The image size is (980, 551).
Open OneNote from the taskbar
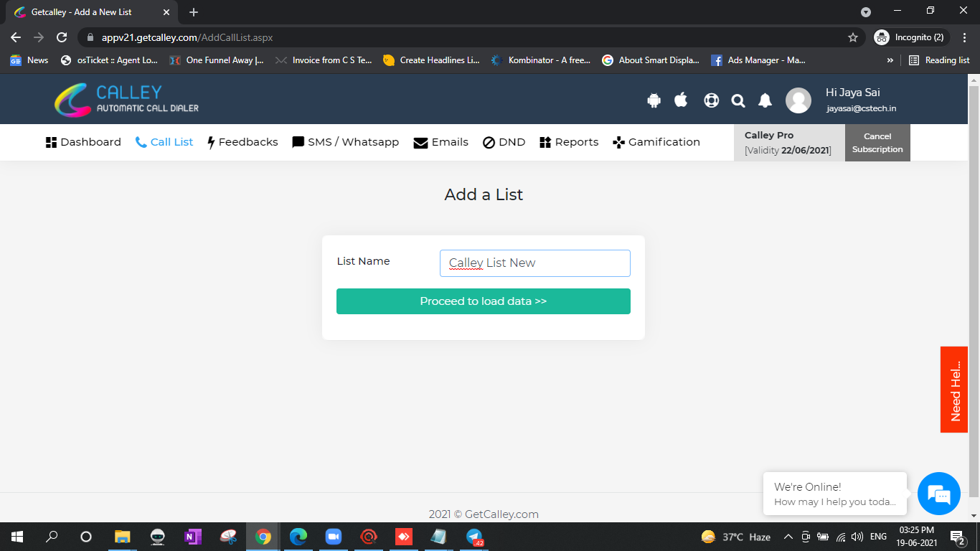point(193,537)
